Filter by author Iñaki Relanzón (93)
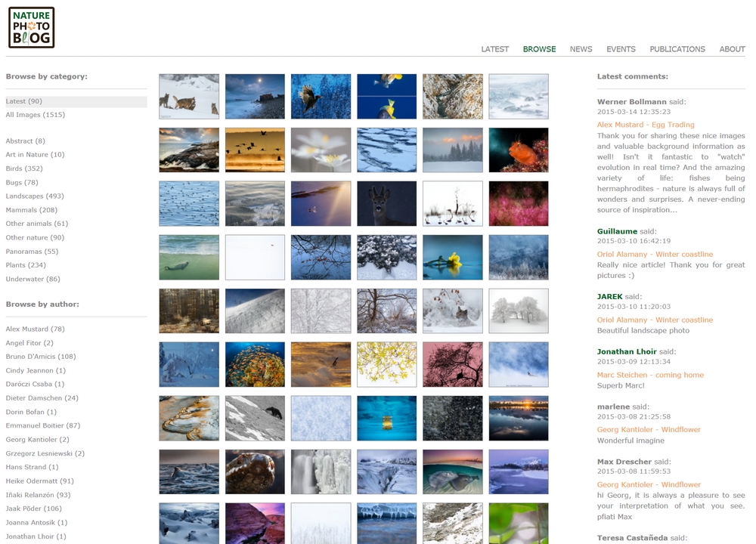The width and height of the screenshot is (756, 544). [x=38, y=495]
